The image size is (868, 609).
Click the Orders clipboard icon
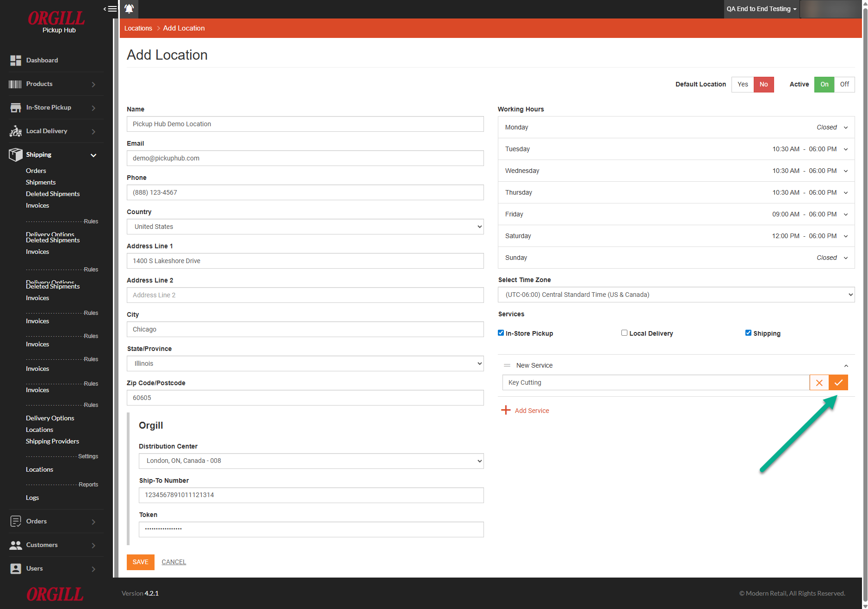point(16,522)
